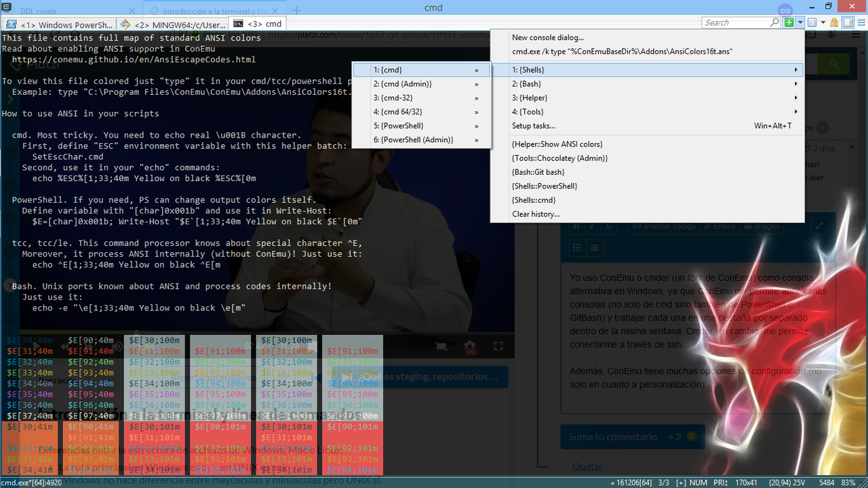
Task: Run {Helper::Show ANSI colors} task
Action: (648, 144)
